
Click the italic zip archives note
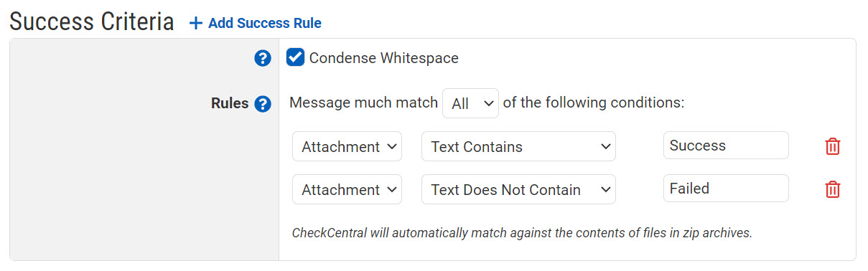point(522,233)
